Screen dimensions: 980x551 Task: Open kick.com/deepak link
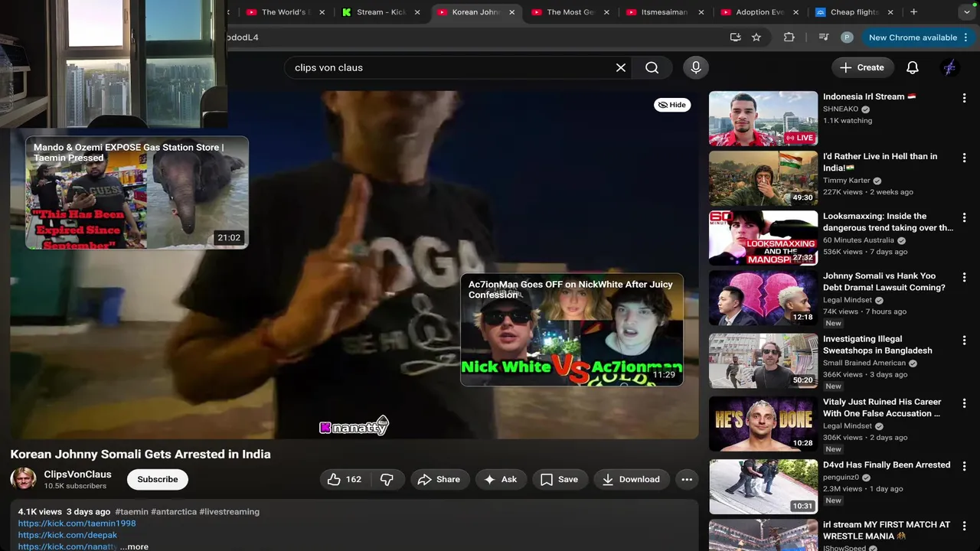point(67,535)
